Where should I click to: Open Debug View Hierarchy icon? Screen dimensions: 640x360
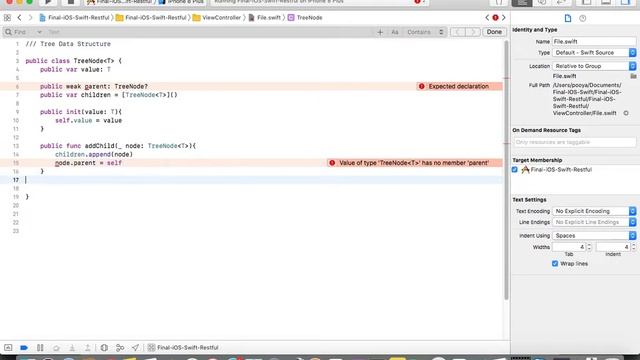pos(104,348)
